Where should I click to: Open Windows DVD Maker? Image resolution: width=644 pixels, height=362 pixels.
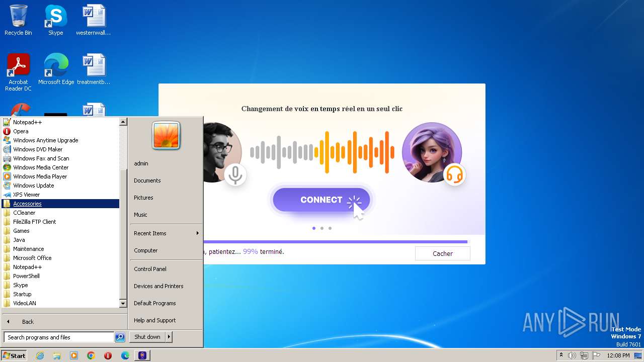coord(60,149)
